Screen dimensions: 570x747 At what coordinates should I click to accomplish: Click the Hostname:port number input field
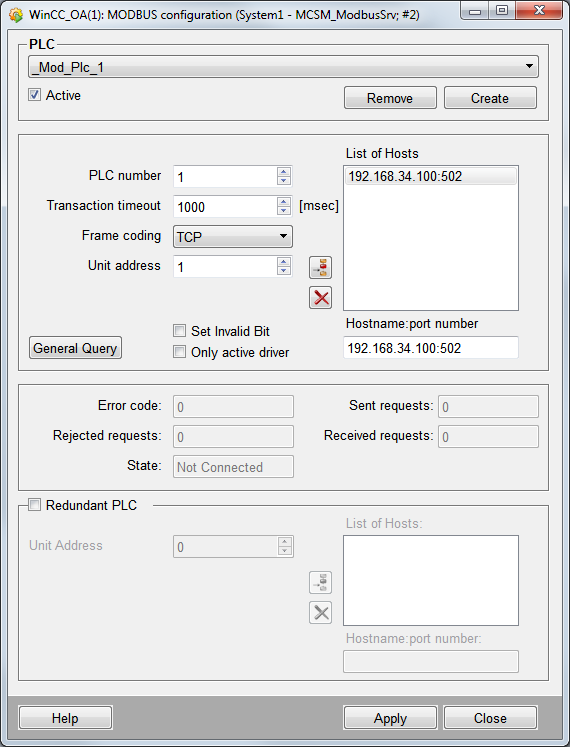(x=430, y=348)
